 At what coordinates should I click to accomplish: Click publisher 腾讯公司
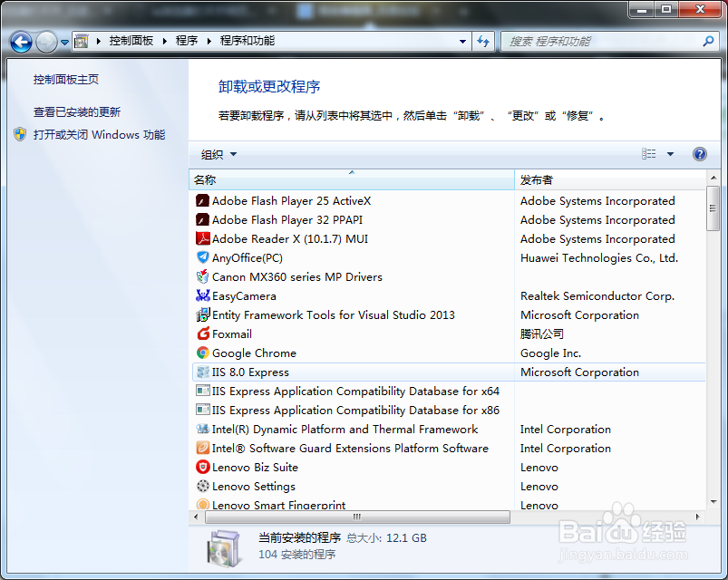click(x=542, y=334)
